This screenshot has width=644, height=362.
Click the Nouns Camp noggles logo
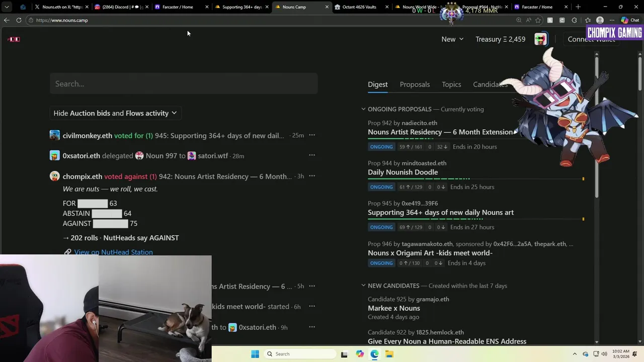[14, 39]
